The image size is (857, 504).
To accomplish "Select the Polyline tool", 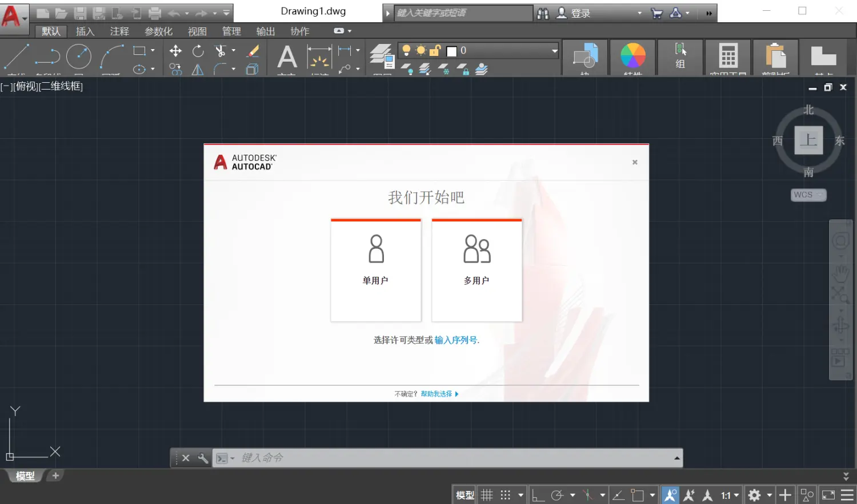I will 47,56.
